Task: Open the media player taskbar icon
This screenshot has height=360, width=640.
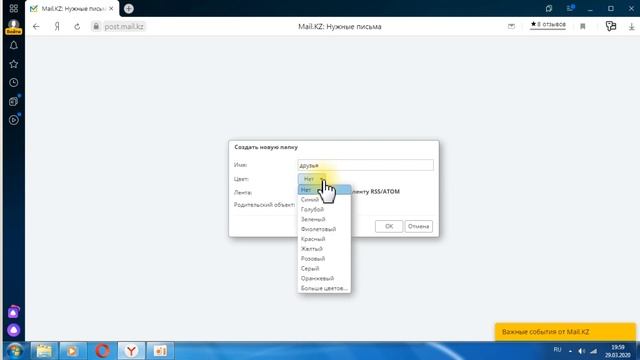Action: (73, 351)
